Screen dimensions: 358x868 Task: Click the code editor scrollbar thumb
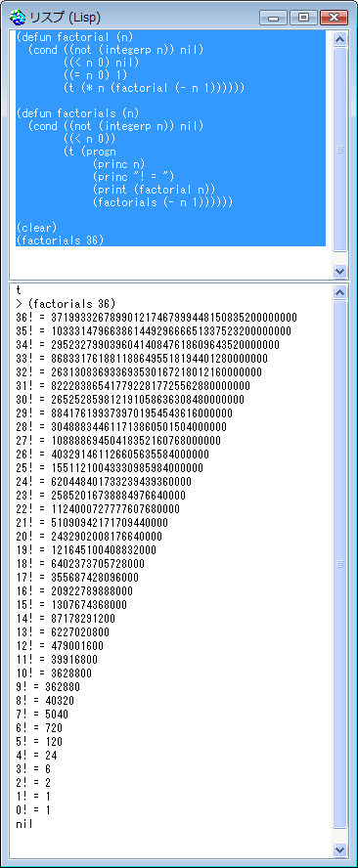pos(340,150)
